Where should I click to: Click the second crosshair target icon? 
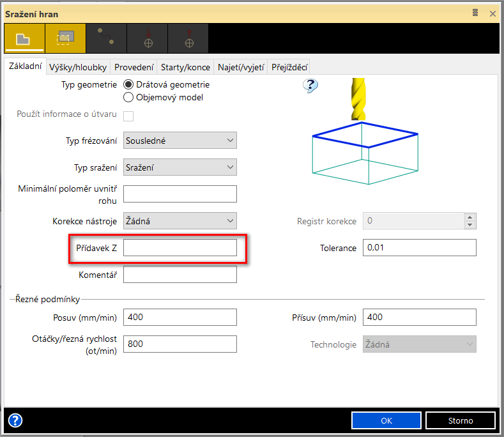coord(188,38)
